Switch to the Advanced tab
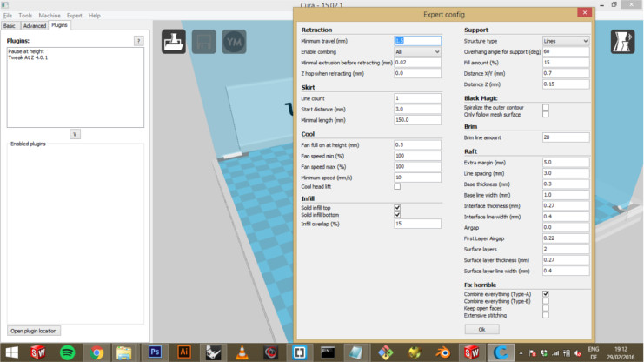The width and height of the screenshot is (644, 362). (x=35, y=25)
